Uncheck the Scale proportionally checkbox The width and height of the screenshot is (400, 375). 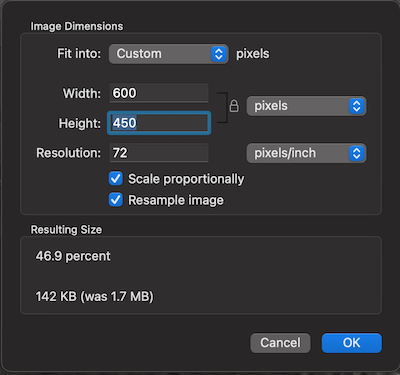pos(116,179)
